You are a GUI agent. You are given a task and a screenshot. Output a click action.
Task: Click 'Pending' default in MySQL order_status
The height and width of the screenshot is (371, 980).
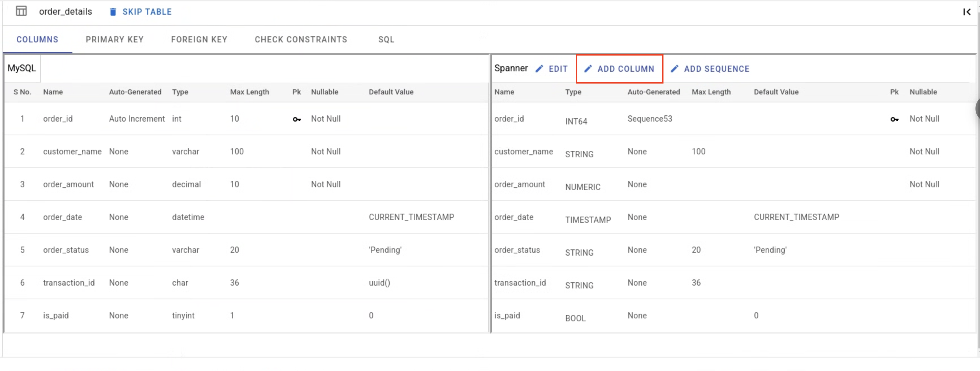[x=385, y=250]
